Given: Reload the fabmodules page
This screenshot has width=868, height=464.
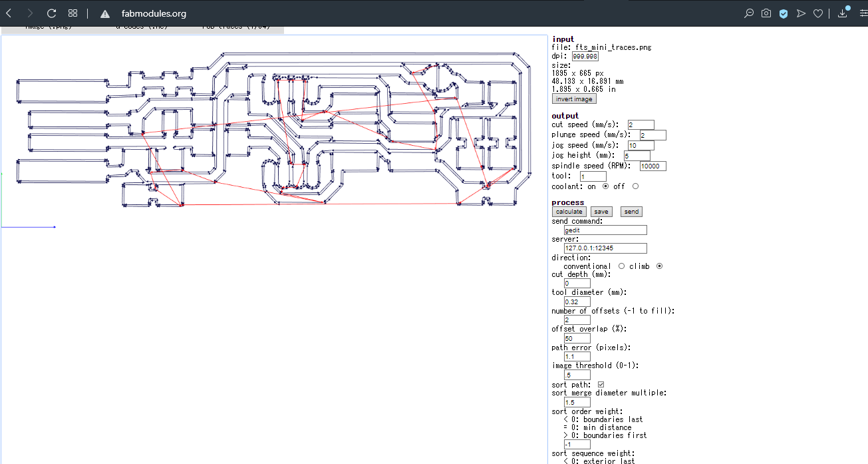Looking at the screenshot, I should click(x=51, y=13).
